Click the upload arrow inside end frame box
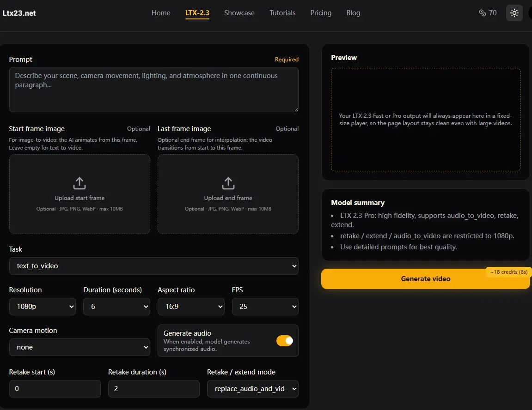The height and width of the screenshot is (410, 532). point(228,183)
